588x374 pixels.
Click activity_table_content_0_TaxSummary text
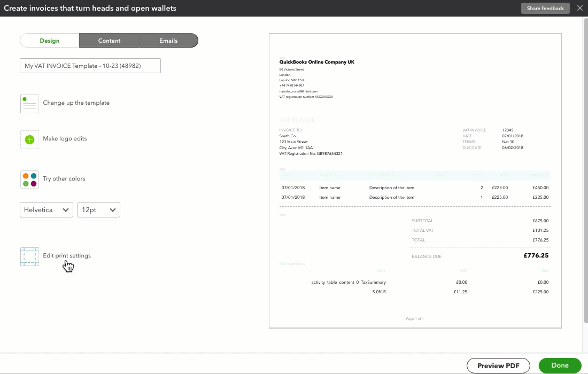coord(349,282)
